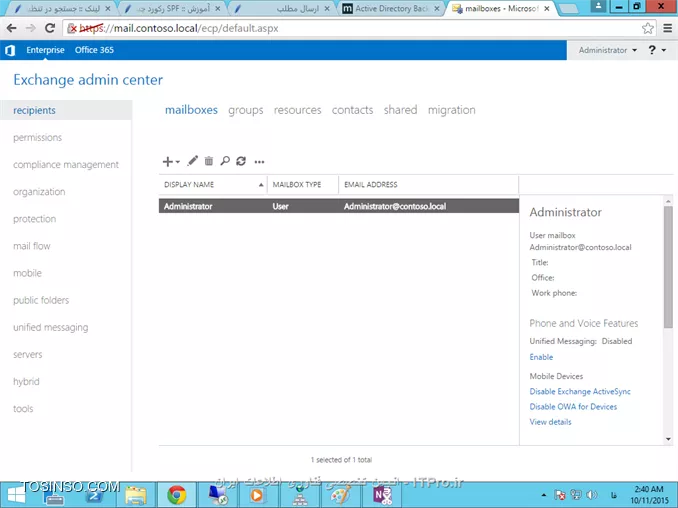Open Chrome hamburger menu
Screen dimensions: 678x508
667,29
